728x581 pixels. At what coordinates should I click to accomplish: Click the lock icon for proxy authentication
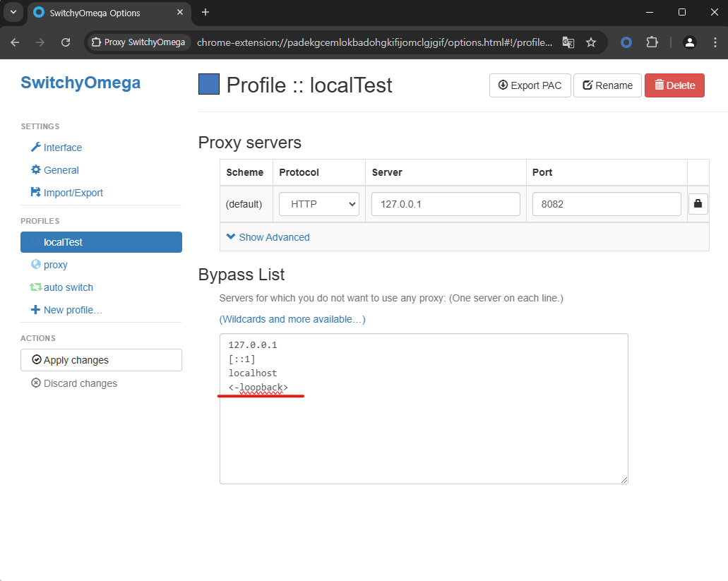(x=698, y=204)
